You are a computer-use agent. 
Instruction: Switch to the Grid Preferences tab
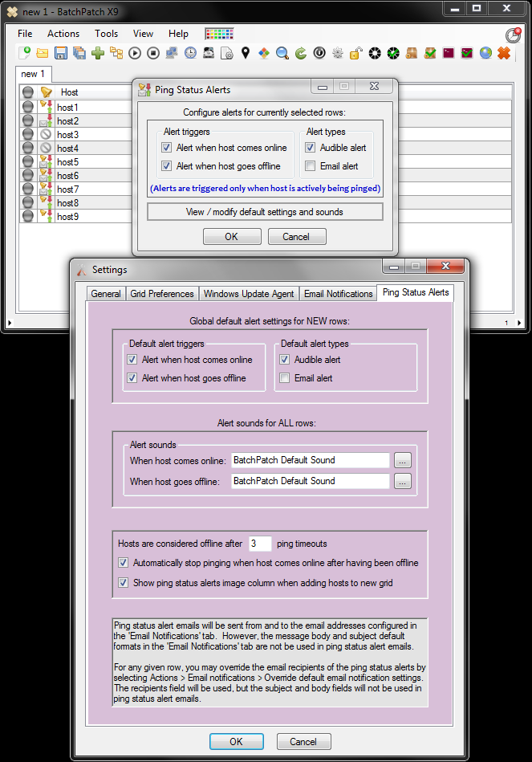point(162,294)
